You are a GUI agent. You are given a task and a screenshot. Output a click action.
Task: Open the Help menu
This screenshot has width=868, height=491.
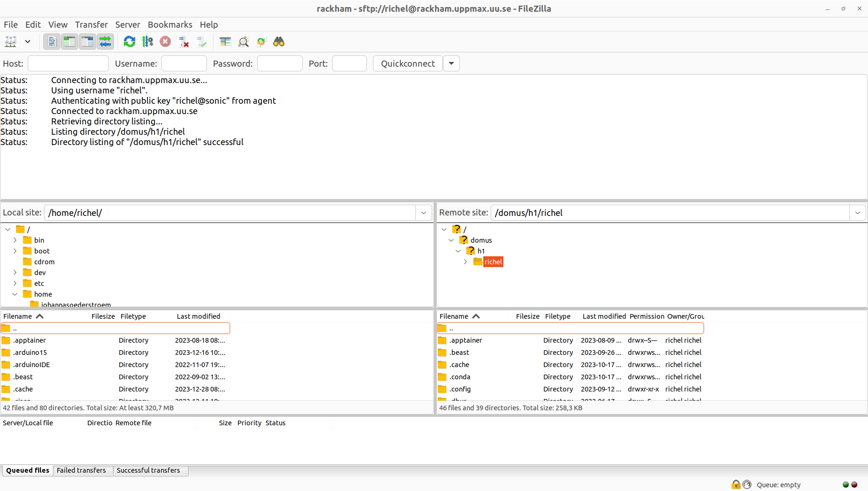209,24
